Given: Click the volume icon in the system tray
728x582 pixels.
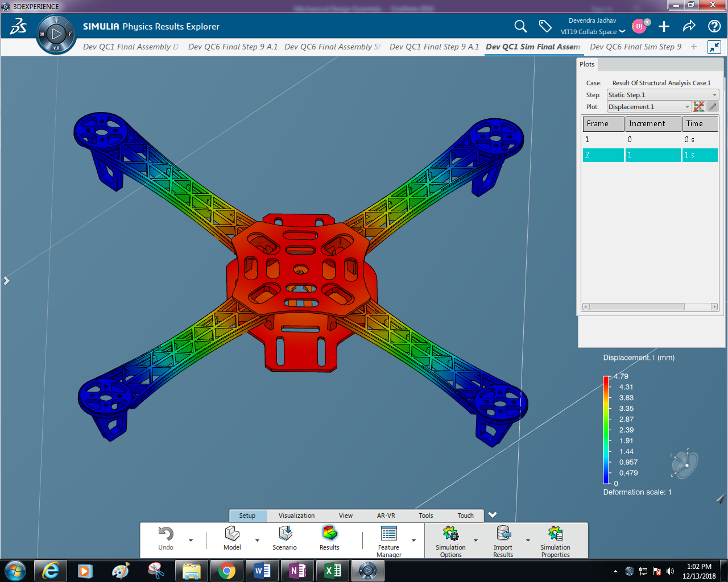Looking at the screenshot, I should click(670, 571).
